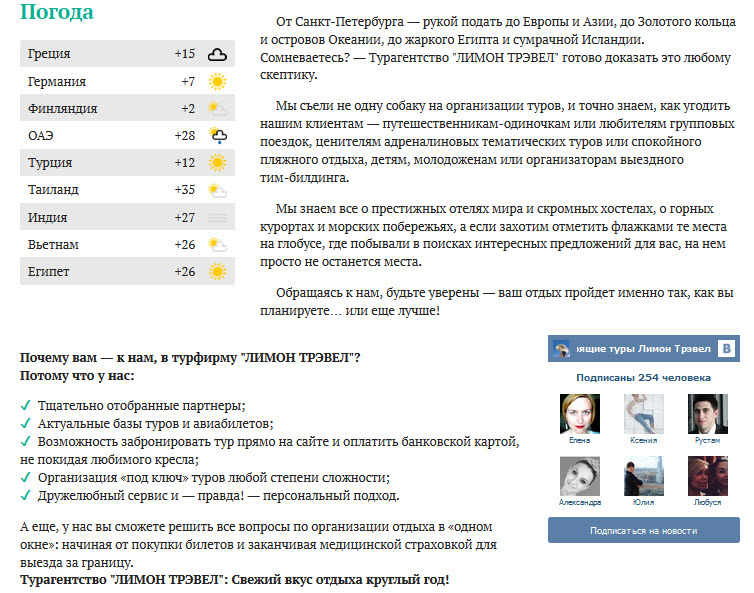Click the +2 temperature value

[x=188, y=109]
